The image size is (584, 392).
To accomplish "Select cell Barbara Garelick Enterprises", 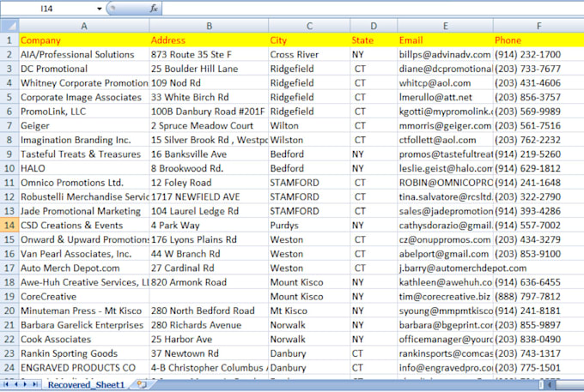I will coord(84,325).
